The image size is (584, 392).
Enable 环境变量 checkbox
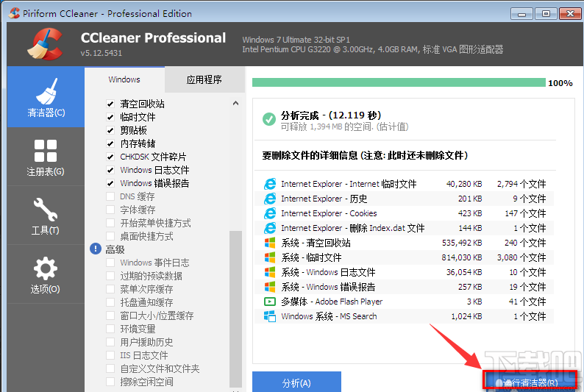[110, 329]
